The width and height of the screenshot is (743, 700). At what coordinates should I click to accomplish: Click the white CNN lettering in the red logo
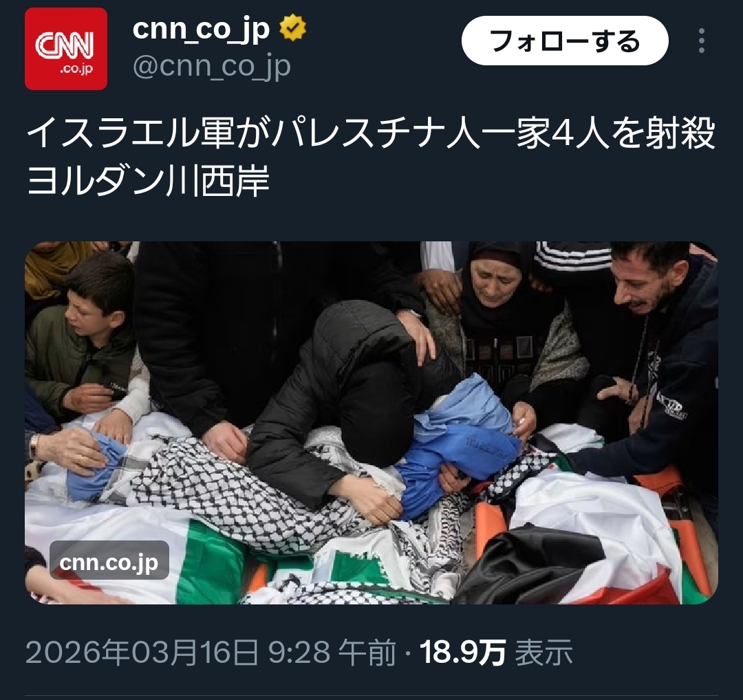tap(65, 45)
